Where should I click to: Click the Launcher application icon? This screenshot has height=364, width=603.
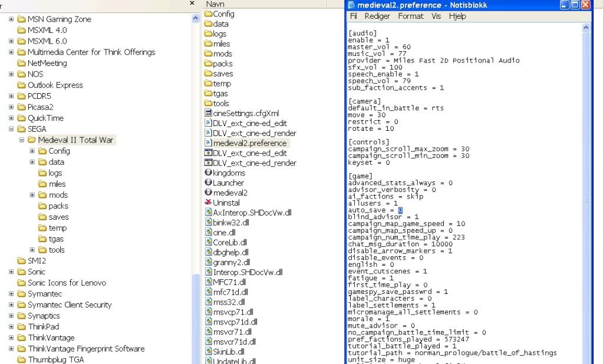point(208,183)
